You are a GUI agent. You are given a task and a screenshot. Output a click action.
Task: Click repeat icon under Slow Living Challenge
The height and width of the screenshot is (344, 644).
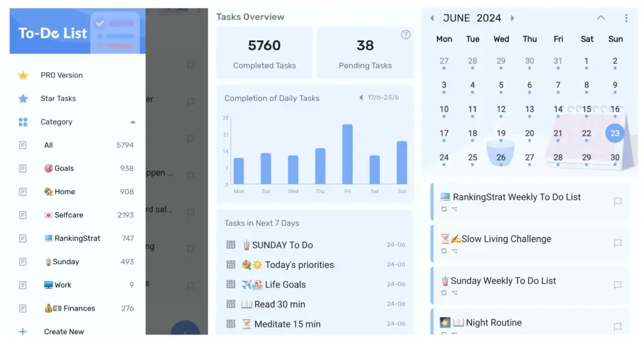click(444, 251)
